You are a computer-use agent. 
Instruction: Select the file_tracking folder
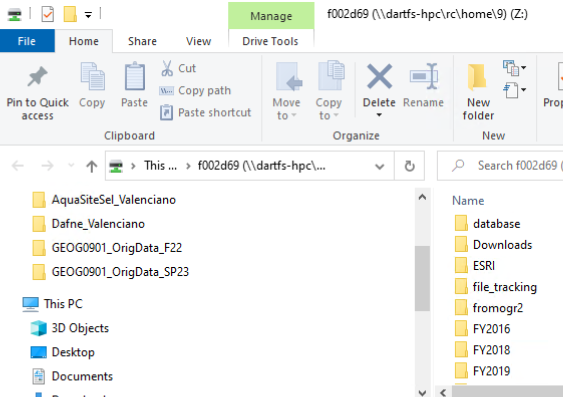click(496, 286)
